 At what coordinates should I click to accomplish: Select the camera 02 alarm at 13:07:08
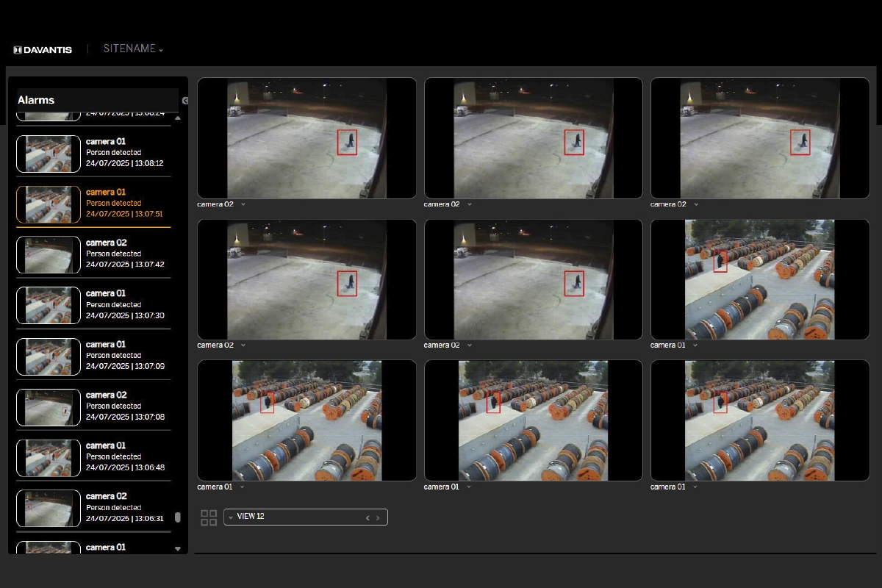(124, 406)
